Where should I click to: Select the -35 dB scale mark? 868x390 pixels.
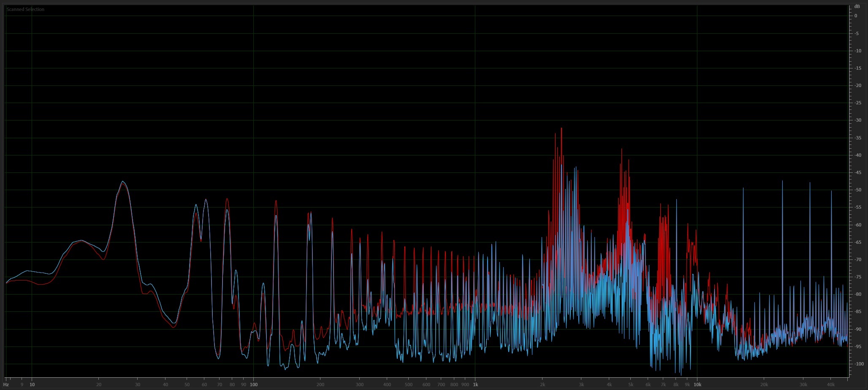pos(858,138)
